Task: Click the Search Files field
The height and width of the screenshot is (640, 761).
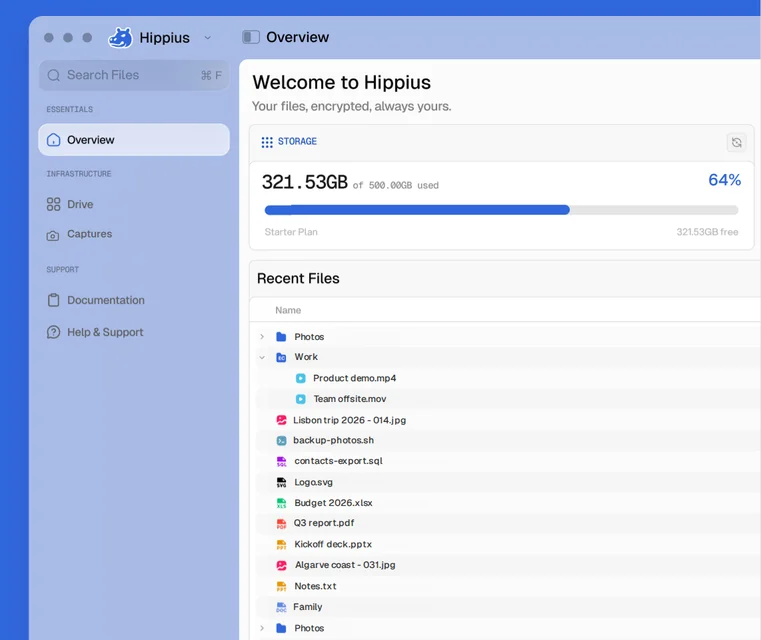Action: click(x=134, y=75)
